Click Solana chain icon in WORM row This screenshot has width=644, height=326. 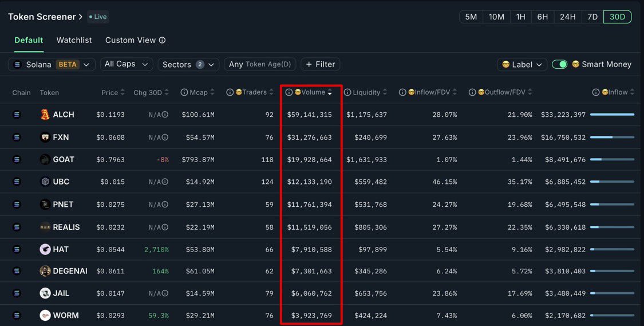click(x=17, y=315)
